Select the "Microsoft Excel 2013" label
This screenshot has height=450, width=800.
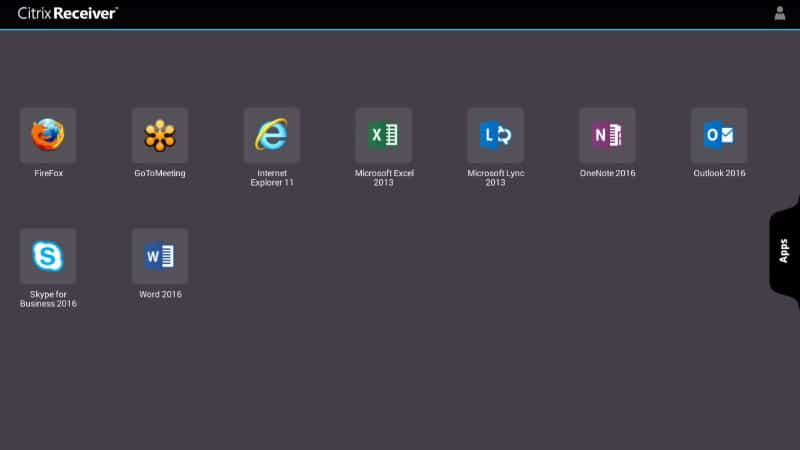[384, 178]
